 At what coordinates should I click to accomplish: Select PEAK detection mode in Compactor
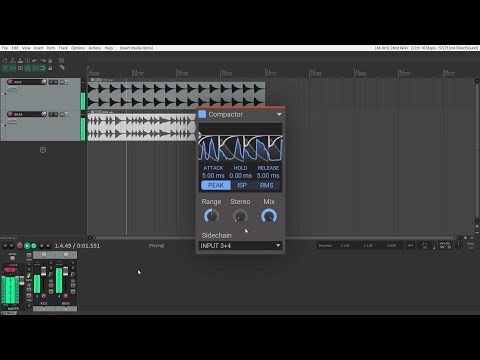click(216, 185)
